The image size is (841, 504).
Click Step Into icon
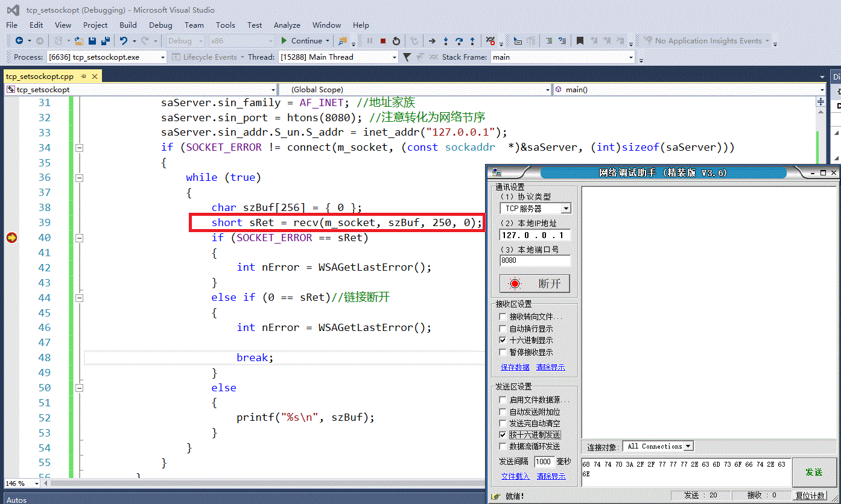pyautogui.click(x=446, y=41)
